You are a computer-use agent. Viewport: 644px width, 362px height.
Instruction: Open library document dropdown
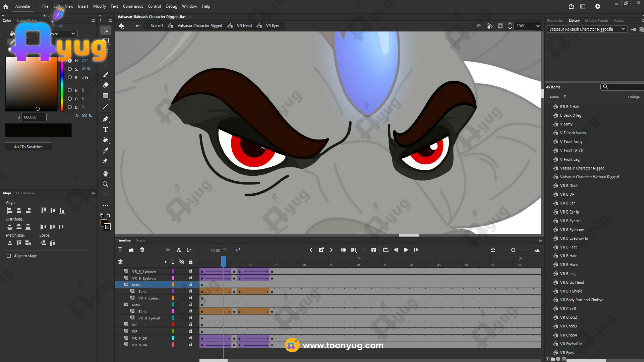click(x=623, y=29)
